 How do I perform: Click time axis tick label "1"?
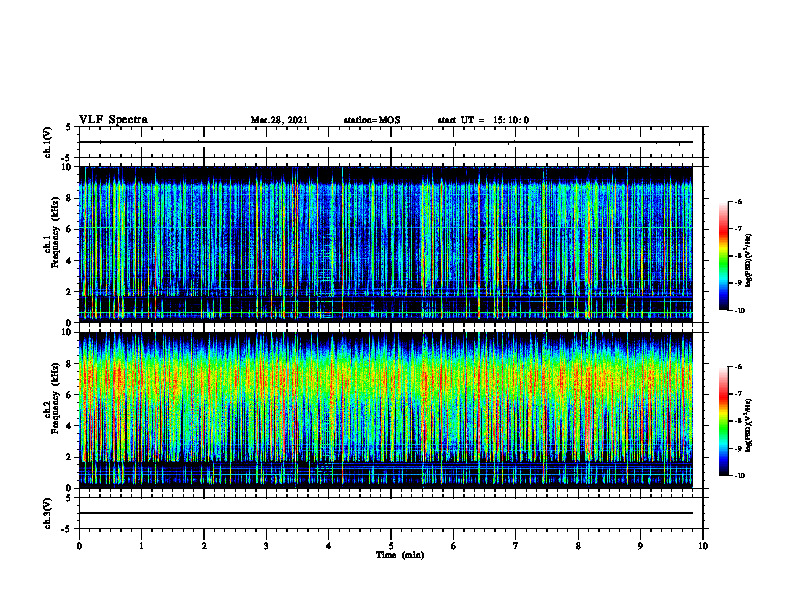pyautogui.click(x=141, y=546)
